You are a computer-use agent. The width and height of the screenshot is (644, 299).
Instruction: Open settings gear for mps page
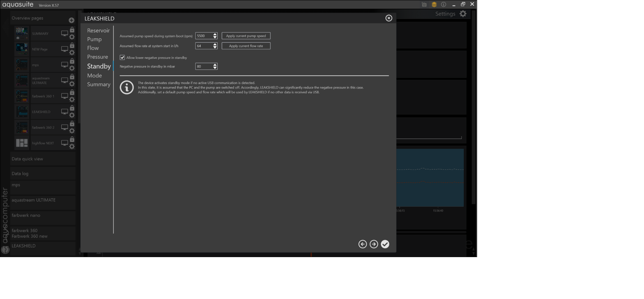click(x=72, y=68)
